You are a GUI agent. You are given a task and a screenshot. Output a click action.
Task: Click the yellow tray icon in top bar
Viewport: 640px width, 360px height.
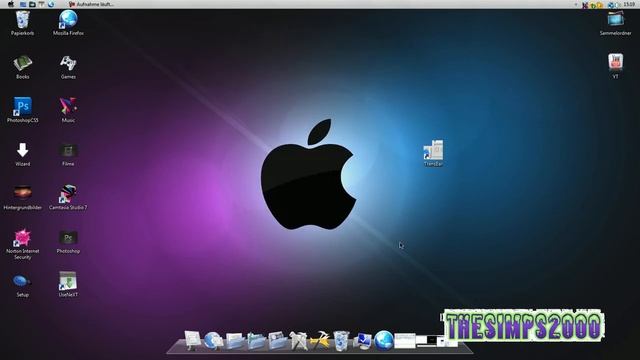600,5
